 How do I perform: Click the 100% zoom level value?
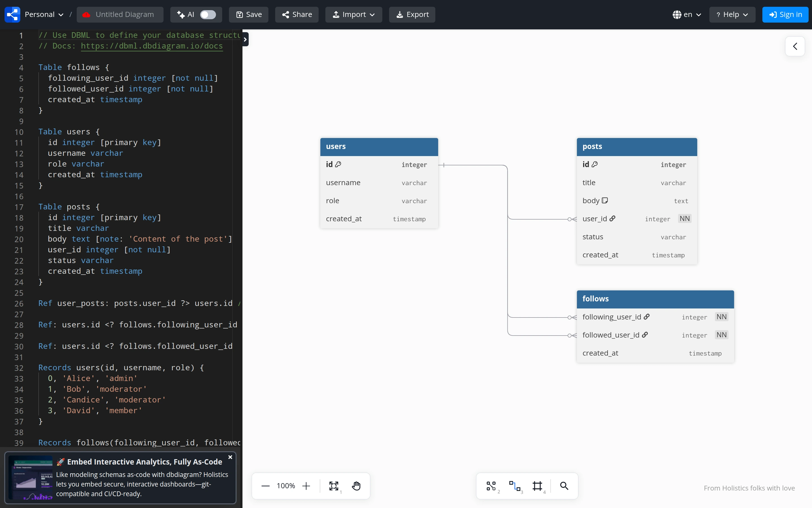coord(286,486)
